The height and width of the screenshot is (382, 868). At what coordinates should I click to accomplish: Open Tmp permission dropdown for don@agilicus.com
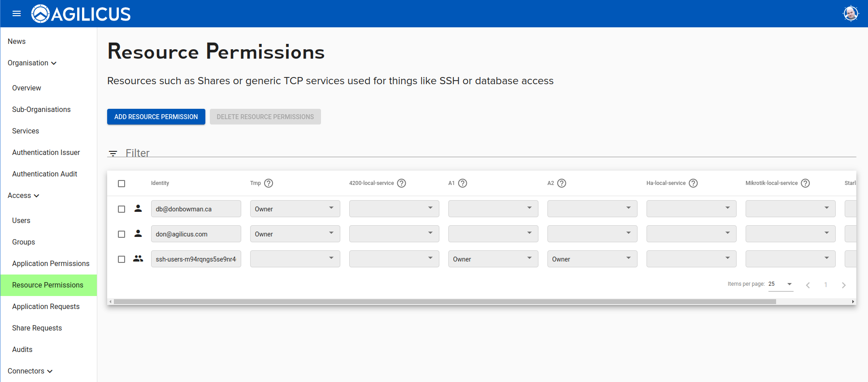295,234
